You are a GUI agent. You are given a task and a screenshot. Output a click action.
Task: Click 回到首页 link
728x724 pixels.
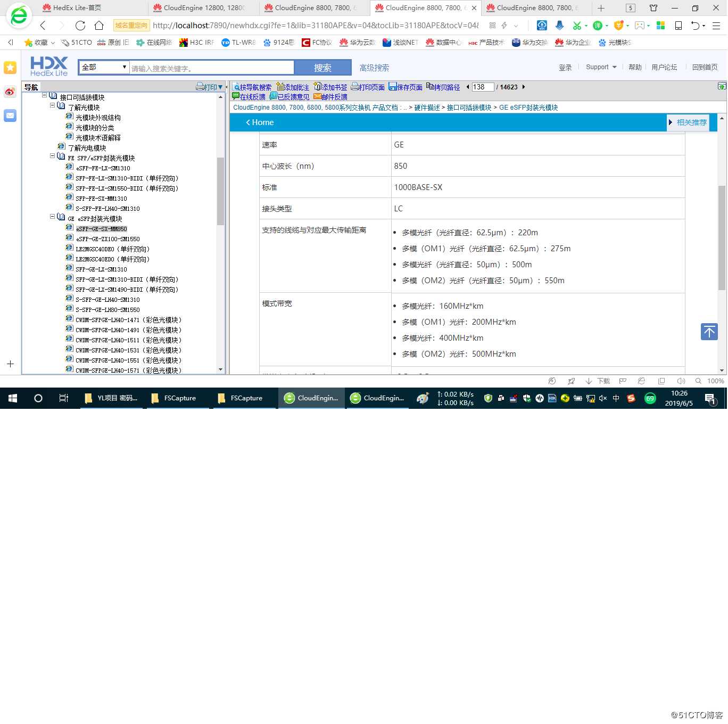pyautogui.click(x=705, y=67)
